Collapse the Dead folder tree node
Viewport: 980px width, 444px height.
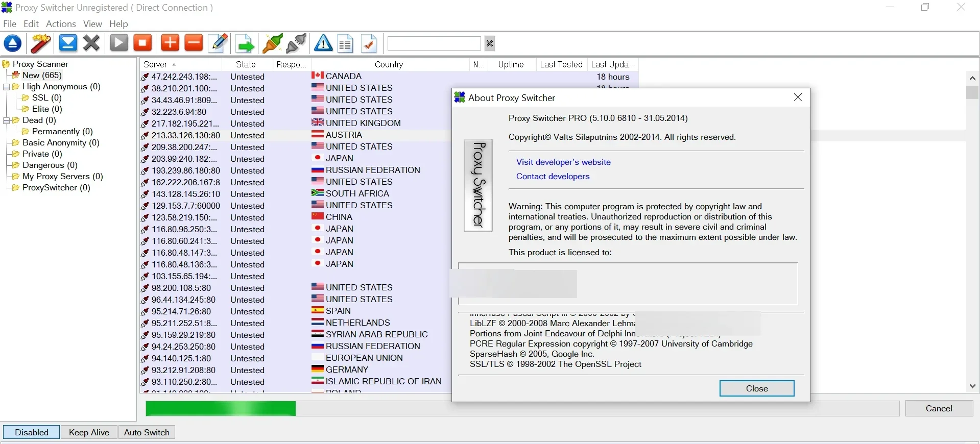pos(6,120)
